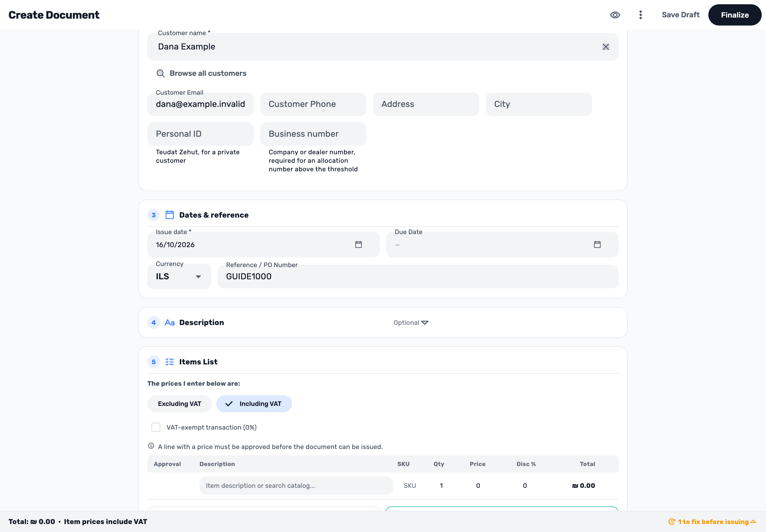Edit the item row Disc % value
Image resolution: width=766 pixels, height=532 pixels.
525,486
